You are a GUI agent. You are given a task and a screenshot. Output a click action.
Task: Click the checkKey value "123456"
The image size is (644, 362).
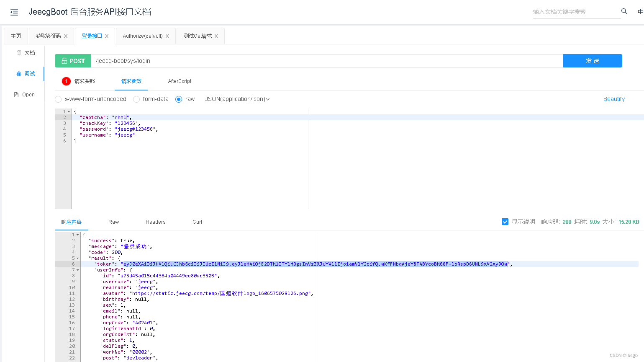pos(126,123)
